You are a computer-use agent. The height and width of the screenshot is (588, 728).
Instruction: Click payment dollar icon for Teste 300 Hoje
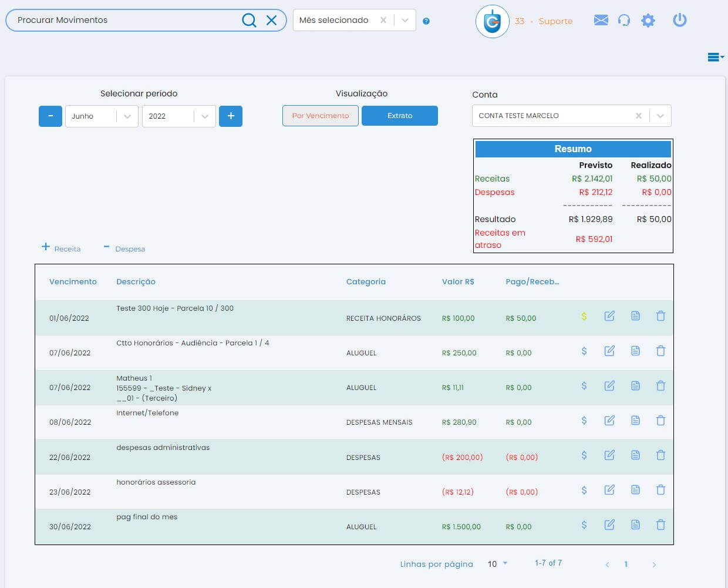click(x=584, y=316)
